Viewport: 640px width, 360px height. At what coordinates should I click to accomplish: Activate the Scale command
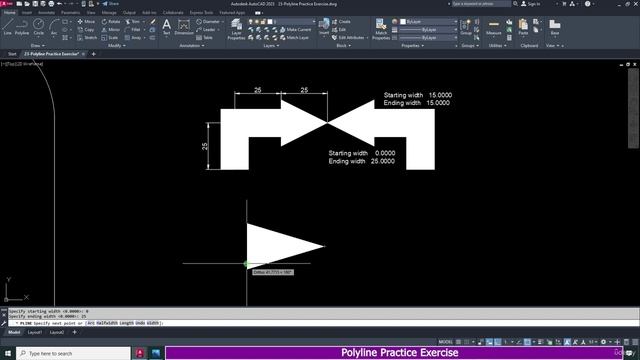[110, 38]
